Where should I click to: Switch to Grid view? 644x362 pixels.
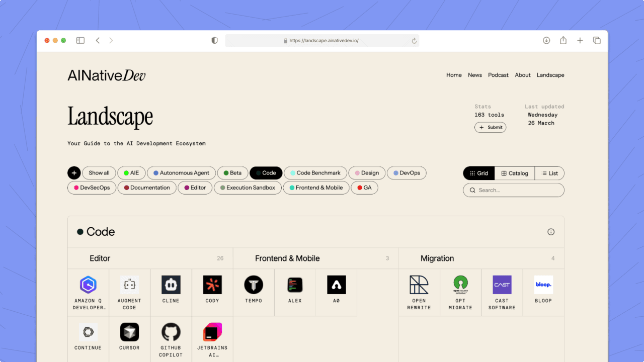pyautogui.click(x=479, y=173)
